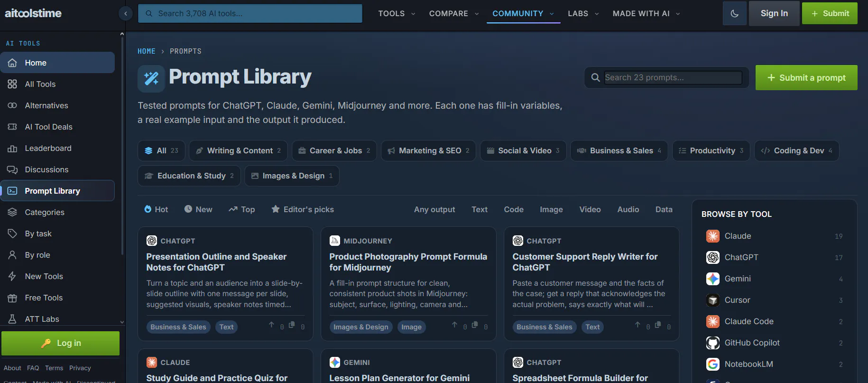The image size is (868, 383).
Task: Click the Submit a prompt button
Action: tap(806, 77)
